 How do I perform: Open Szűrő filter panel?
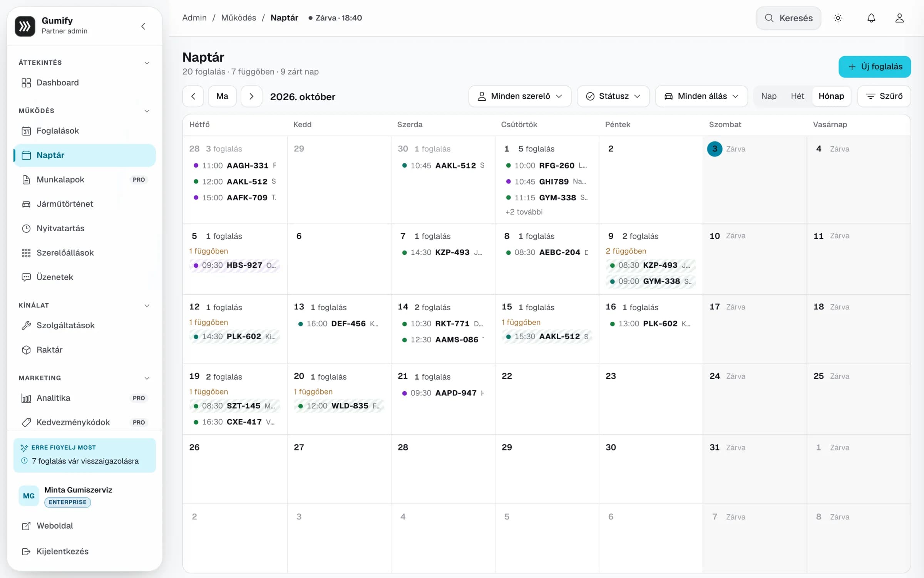[884, 96]
